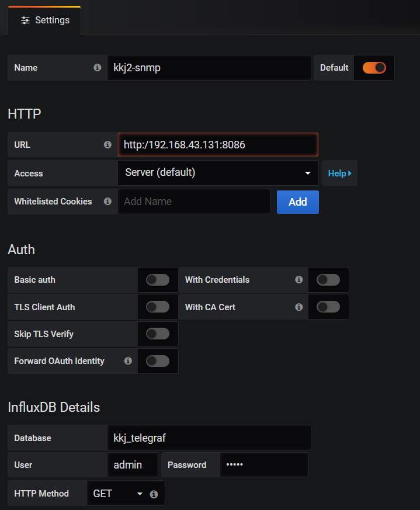Click the Forward OAuth Identity info icon
The width and height of the screenshot is (420, 510).
click(128, 360)
